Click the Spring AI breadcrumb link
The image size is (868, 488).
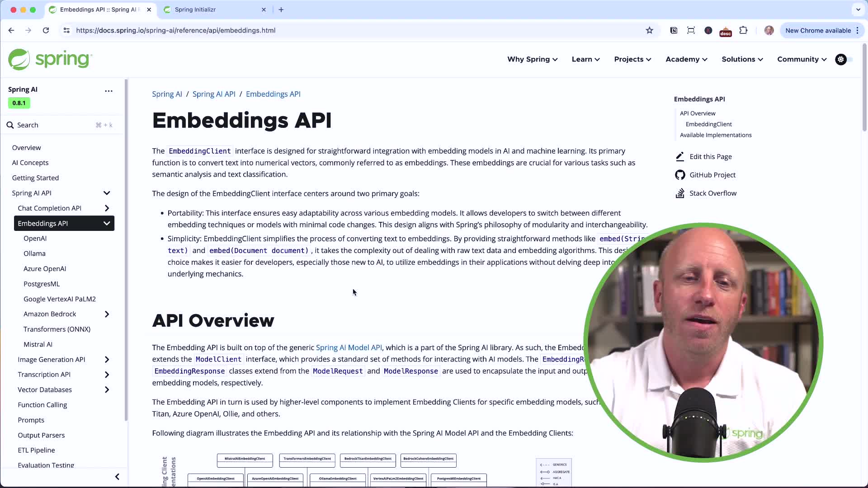pyautogui.click(x=167, y=94)
